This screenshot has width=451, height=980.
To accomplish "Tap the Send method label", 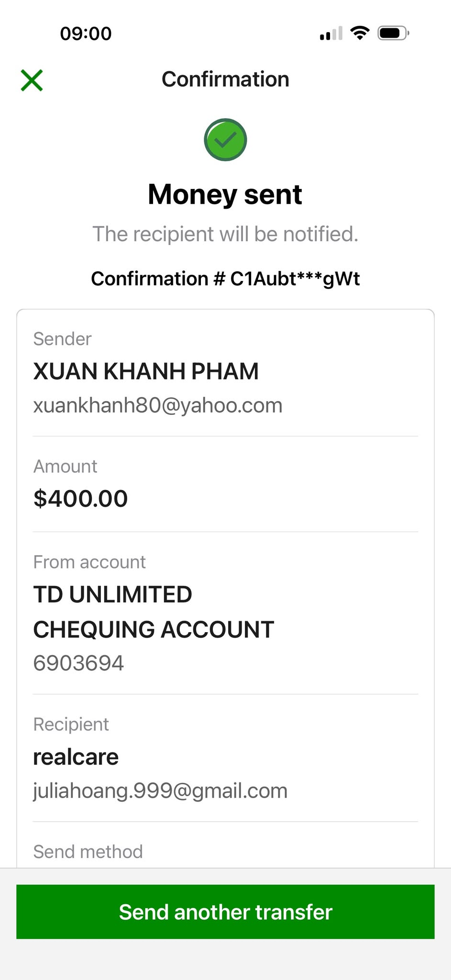I will click(x=88, y=852).
